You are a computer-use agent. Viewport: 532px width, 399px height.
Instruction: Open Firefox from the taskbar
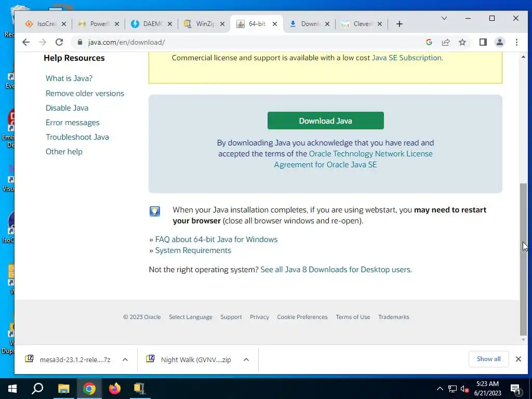[115, 389]
